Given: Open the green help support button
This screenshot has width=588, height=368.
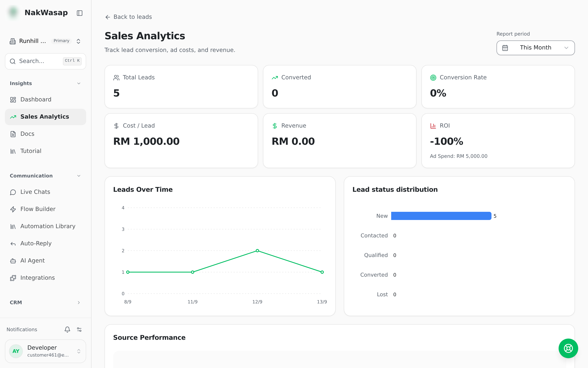Looking at the screenshot, I should 568,348.
